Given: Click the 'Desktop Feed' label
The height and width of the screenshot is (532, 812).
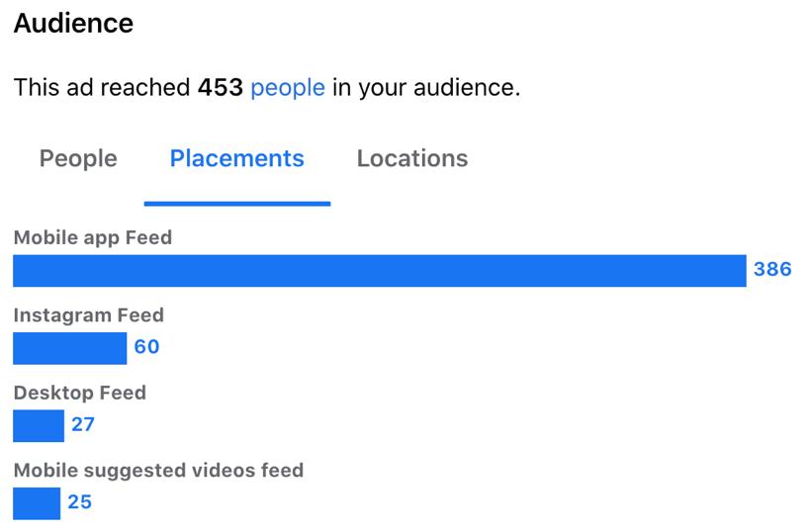Looking at the screenshot, I should pos(80,393).
